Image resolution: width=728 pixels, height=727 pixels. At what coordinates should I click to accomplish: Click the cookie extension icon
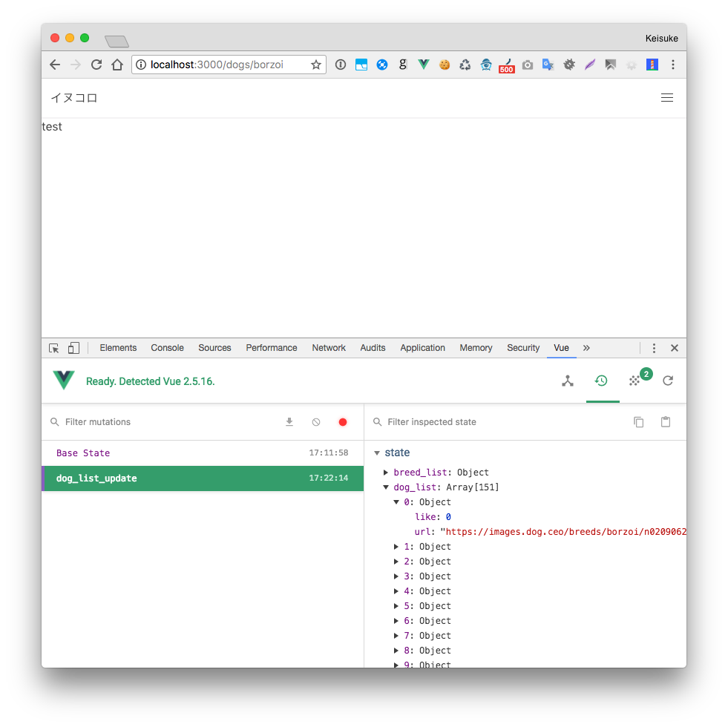(x=445, y=65)
